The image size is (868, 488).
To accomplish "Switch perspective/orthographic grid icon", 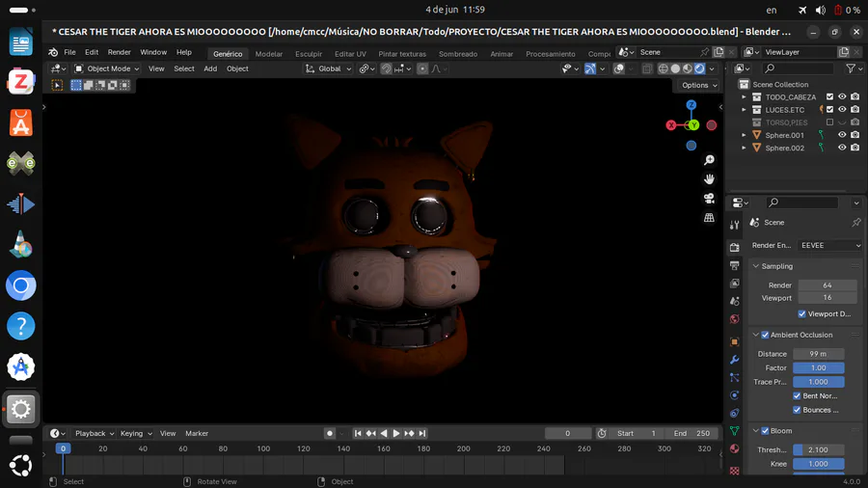I will 709,218.
